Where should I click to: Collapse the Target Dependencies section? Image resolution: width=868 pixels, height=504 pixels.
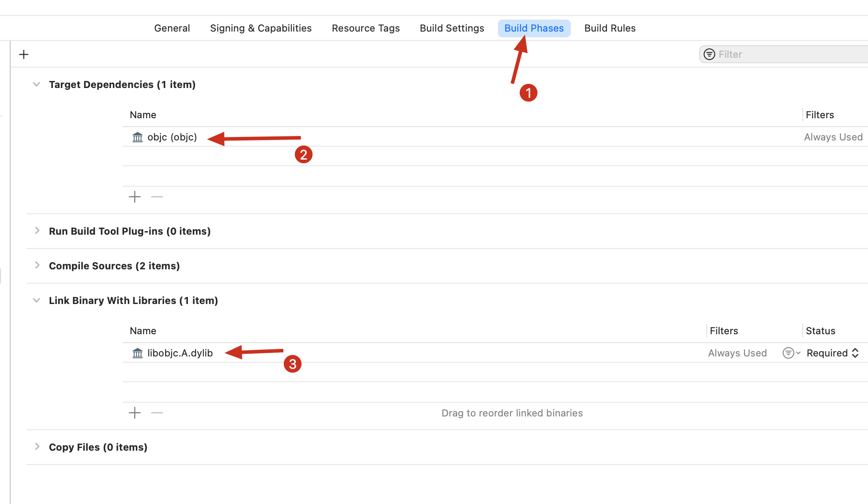pyautogui.click(x=36, y=84)
